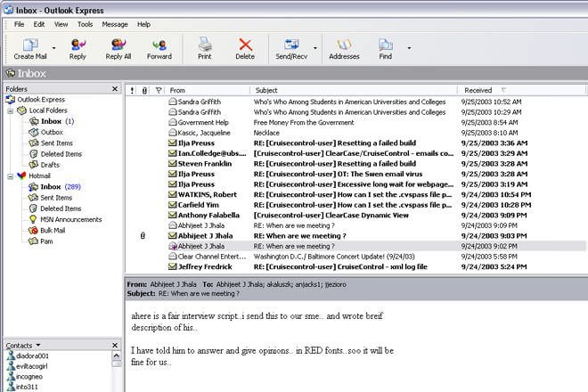Open Kascic, Jacqueline 'Necklace' message

point(355,133)
